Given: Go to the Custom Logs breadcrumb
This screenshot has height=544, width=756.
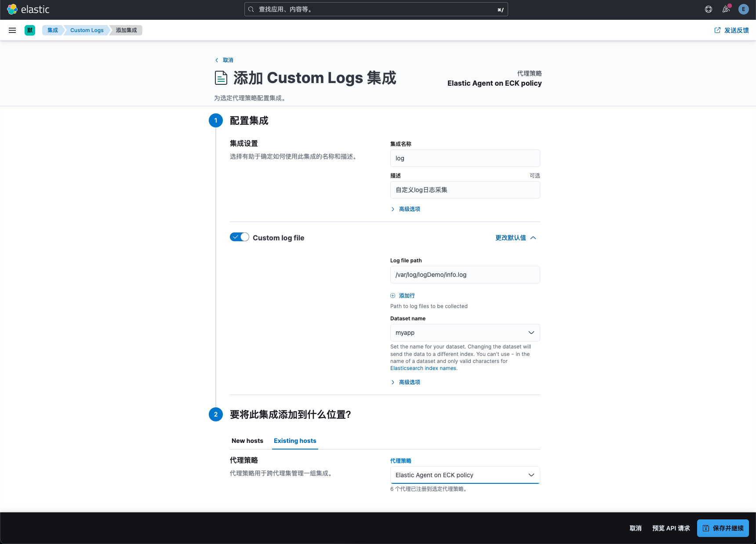Looking at the screenshot, I should (x=87, y=30).
